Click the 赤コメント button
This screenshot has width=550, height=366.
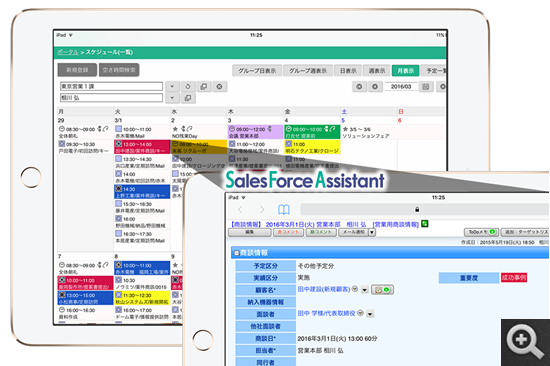coord(288,232)
